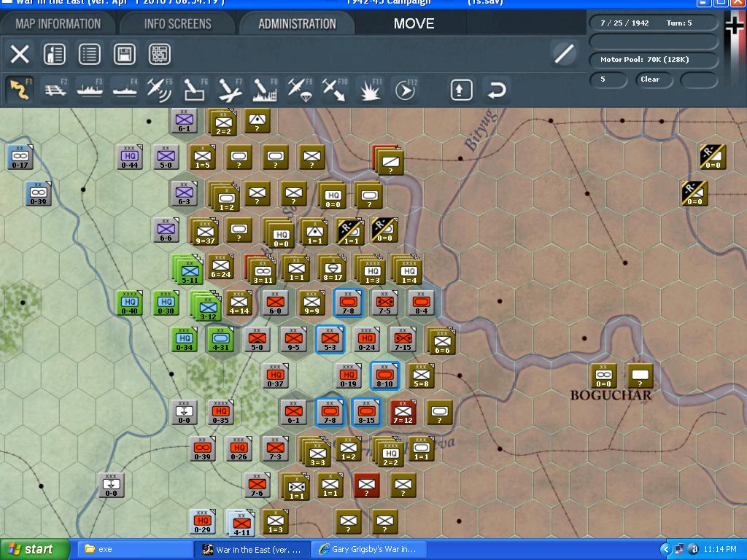
Task: Select blue unit 0-17 at left edge
Action: [20, 157]
